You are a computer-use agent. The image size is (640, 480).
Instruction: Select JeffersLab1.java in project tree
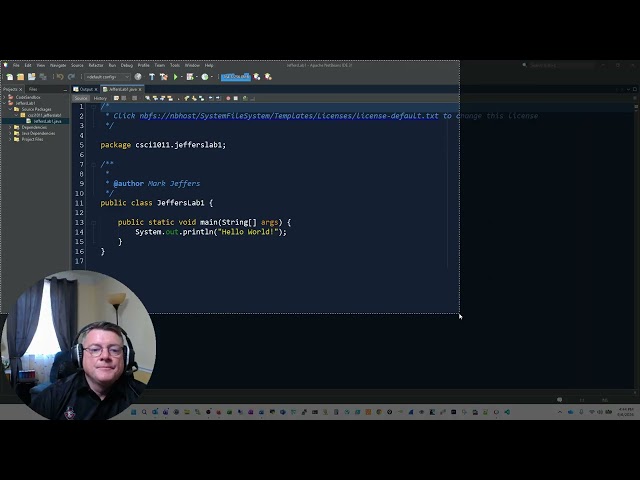coord(47,121)
